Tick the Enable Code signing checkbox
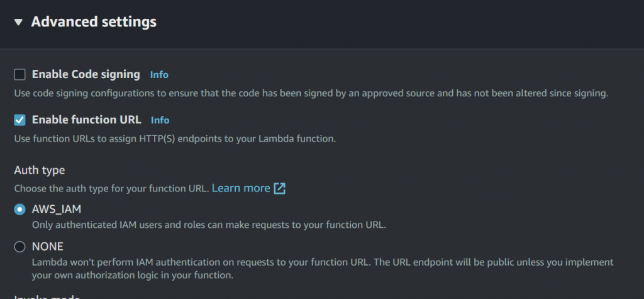The width and height of the screenshot is (644, 299). 19,75
